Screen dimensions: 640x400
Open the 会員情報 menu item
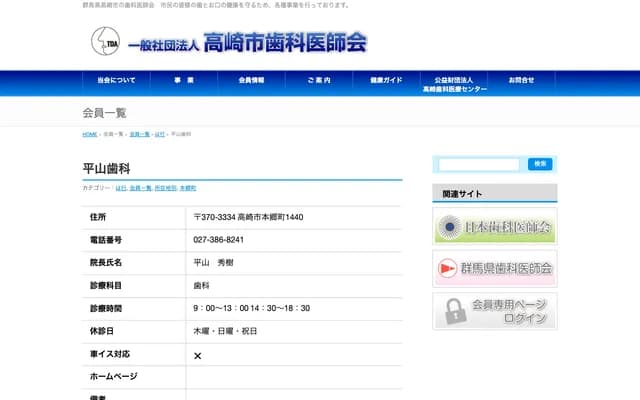coord(251,80)
